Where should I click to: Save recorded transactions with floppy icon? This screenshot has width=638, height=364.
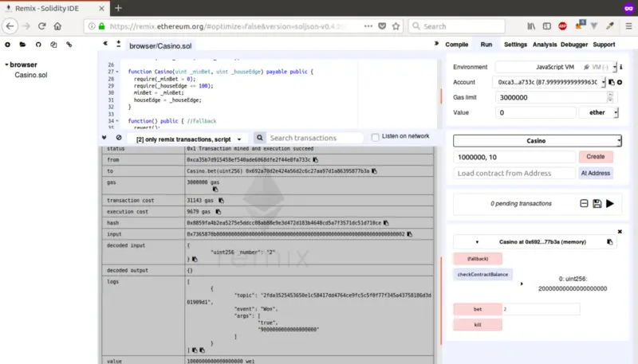[597, 204]
